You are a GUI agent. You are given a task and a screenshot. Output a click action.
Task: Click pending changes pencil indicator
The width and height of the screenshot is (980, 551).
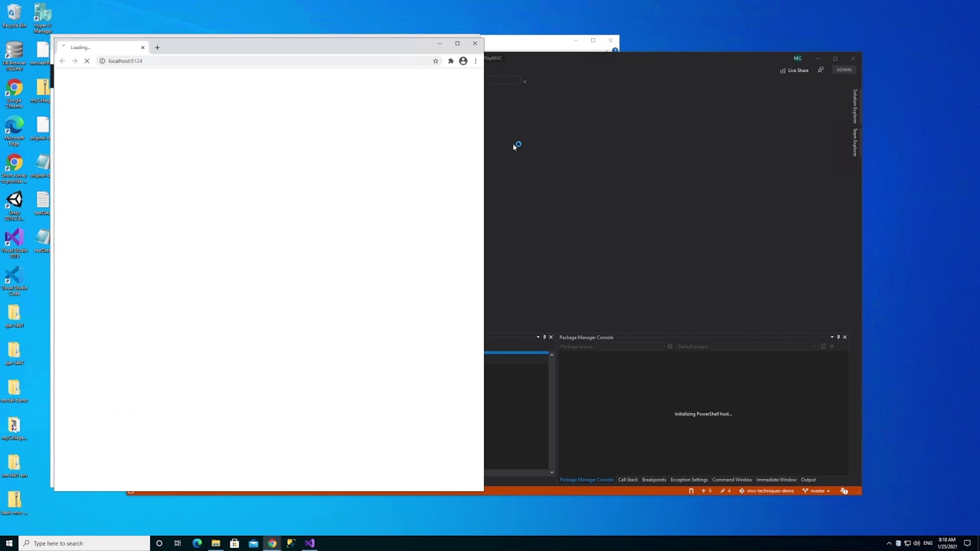click(x=725, y=491)
